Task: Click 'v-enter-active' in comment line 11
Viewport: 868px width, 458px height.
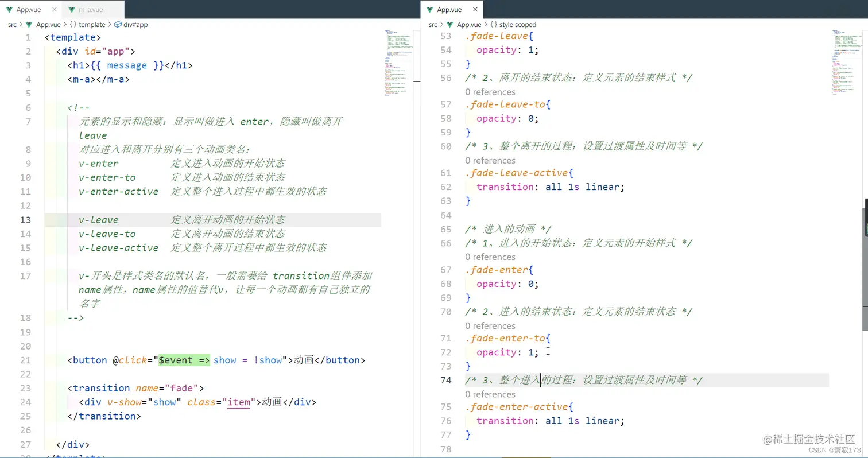Action: (119, 191)
